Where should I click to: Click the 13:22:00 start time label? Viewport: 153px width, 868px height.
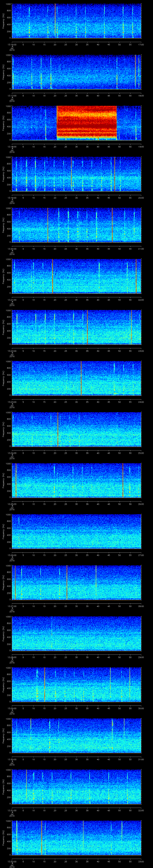(12, 351)
